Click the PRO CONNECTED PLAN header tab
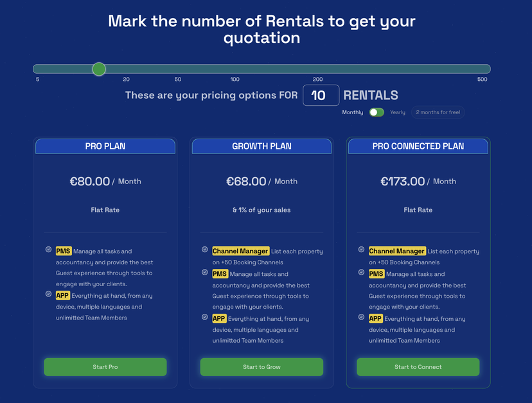Screen dimensions: 532x403 [x=418, y=146]
